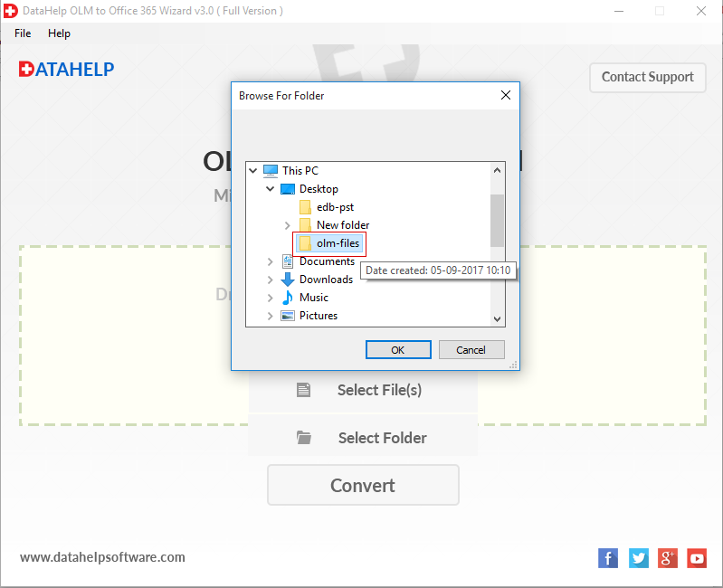723x588 pixels.
Task: Open the Twitter social icon
Action: pos(639,558)
